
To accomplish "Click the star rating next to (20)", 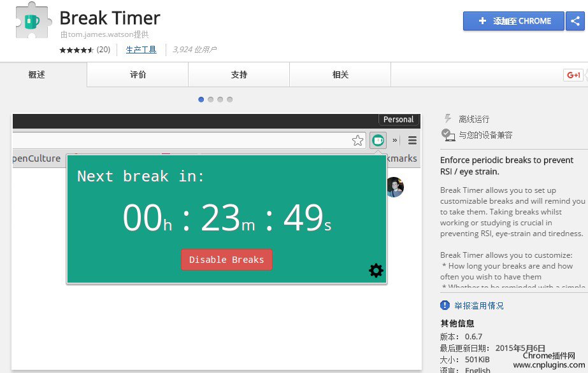I will point(76,50).
